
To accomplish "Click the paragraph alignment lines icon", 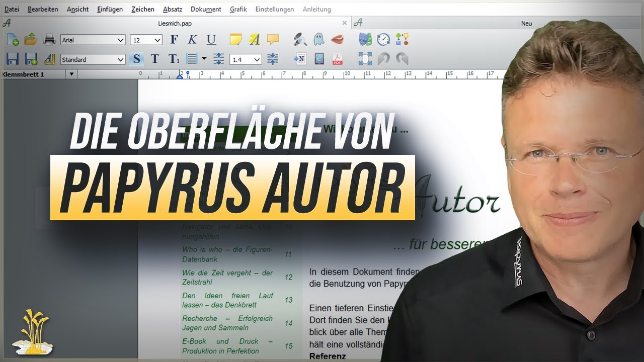I will click(x=192, y=59).
